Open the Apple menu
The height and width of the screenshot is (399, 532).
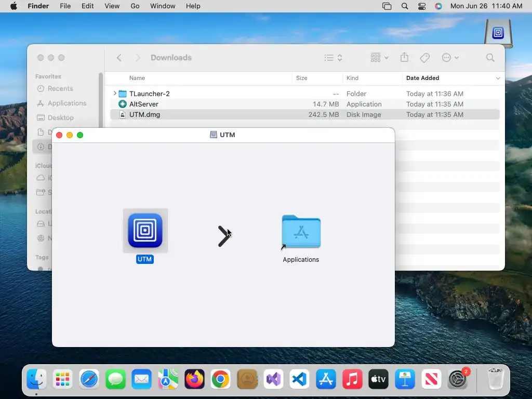(x=14, y=6)
